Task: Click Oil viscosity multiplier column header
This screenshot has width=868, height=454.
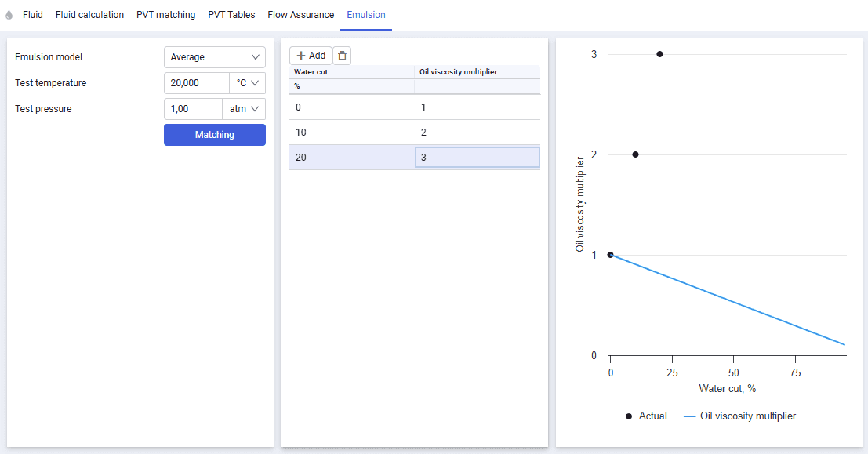Action: (x=478, y=72)
